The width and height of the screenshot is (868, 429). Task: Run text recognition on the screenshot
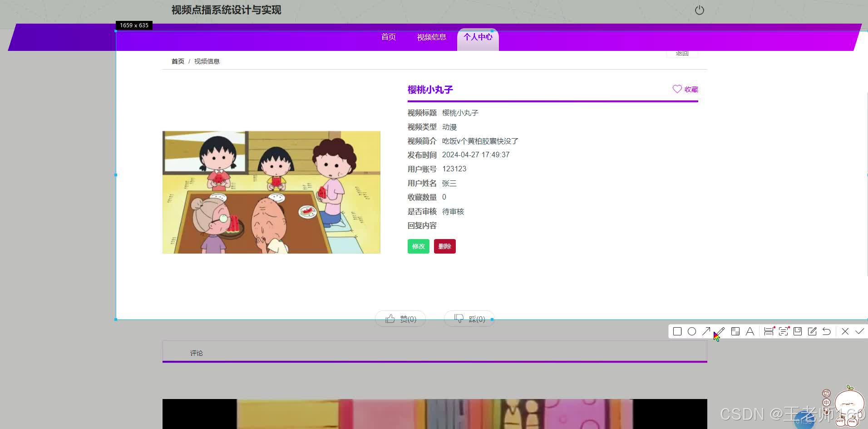tap(783, 331)
